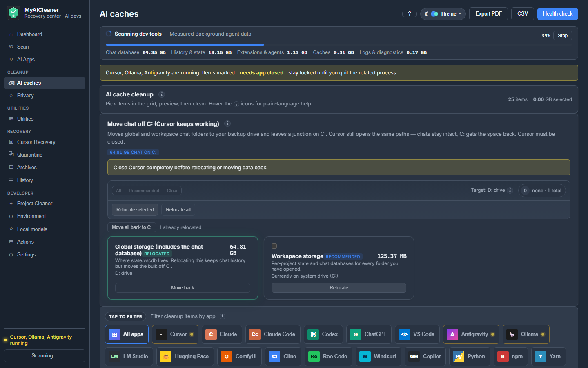Click the scan progress bar

339,45
